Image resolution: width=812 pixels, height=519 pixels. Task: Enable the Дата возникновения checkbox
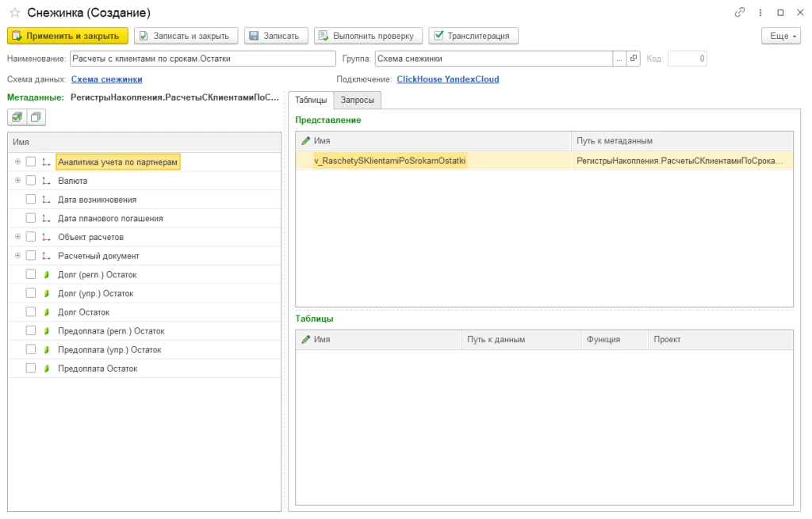[x=31, y=200]
